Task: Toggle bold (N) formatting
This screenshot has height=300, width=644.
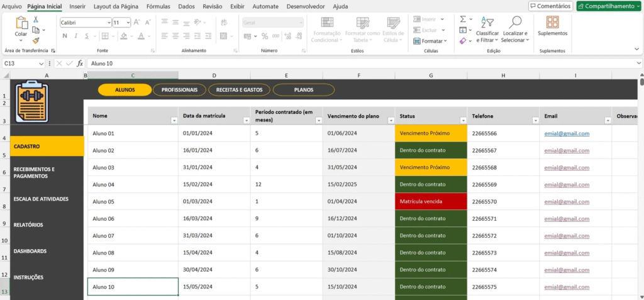Action: tap(65, 36)
